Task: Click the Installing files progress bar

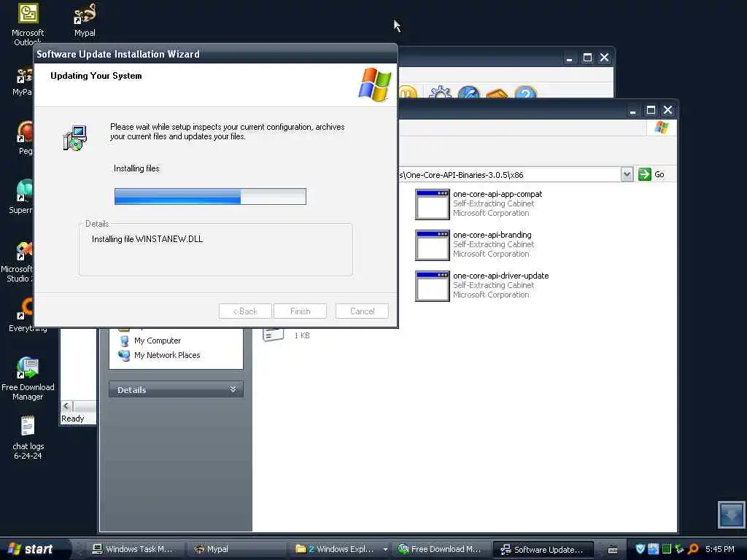Action: [x=210, y=196]
